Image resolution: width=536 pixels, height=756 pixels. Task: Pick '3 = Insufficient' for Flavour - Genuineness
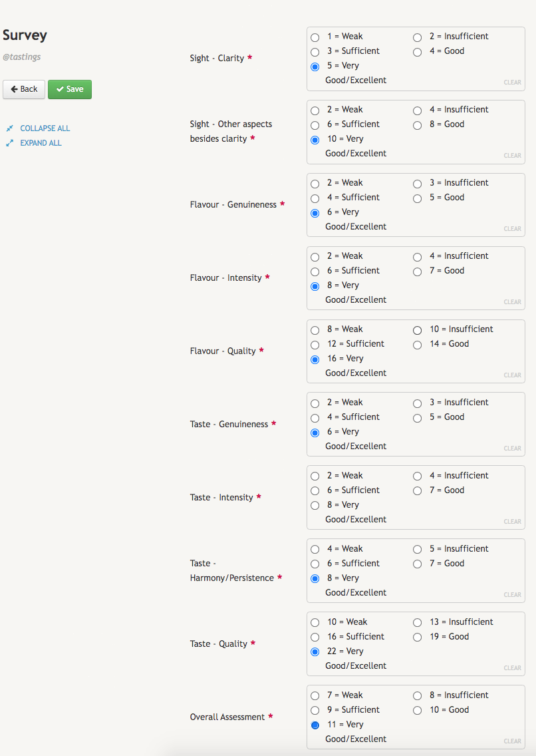click(418, 183)
